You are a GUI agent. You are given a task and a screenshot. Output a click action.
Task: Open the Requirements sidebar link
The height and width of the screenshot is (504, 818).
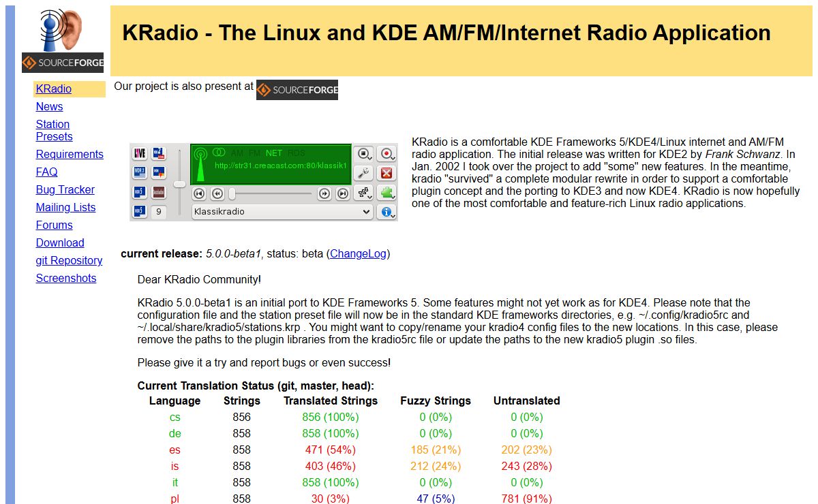pos(70,155)
